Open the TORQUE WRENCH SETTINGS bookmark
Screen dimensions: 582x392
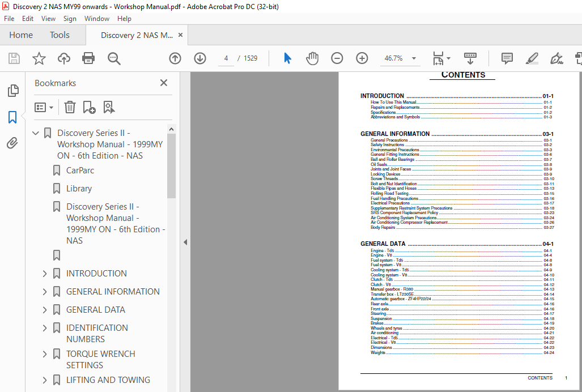click(x=100, y=360)
